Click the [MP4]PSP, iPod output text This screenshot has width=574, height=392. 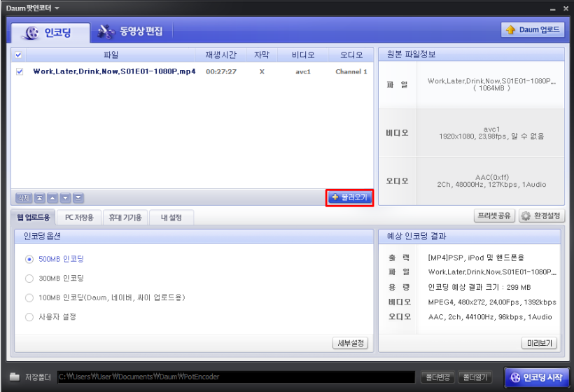pos(476,258)
